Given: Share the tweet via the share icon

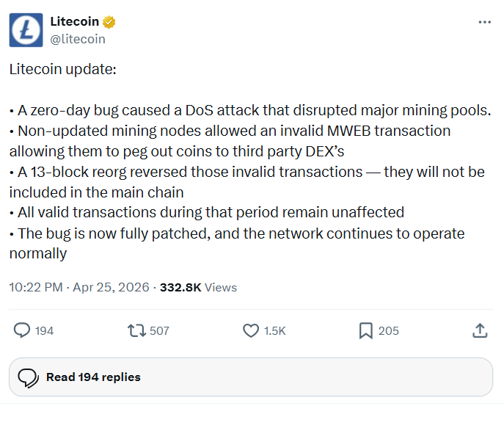Looking at the screenshot, I should click(x=481, y=330).
